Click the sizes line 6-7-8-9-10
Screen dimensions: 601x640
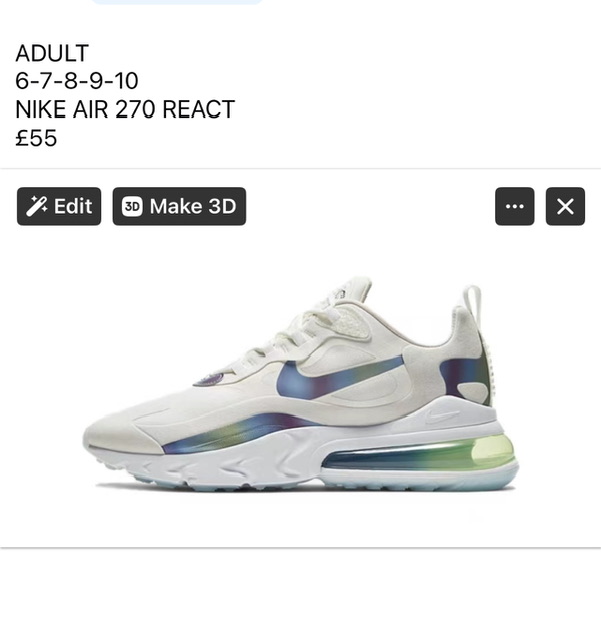coord(77,81)
